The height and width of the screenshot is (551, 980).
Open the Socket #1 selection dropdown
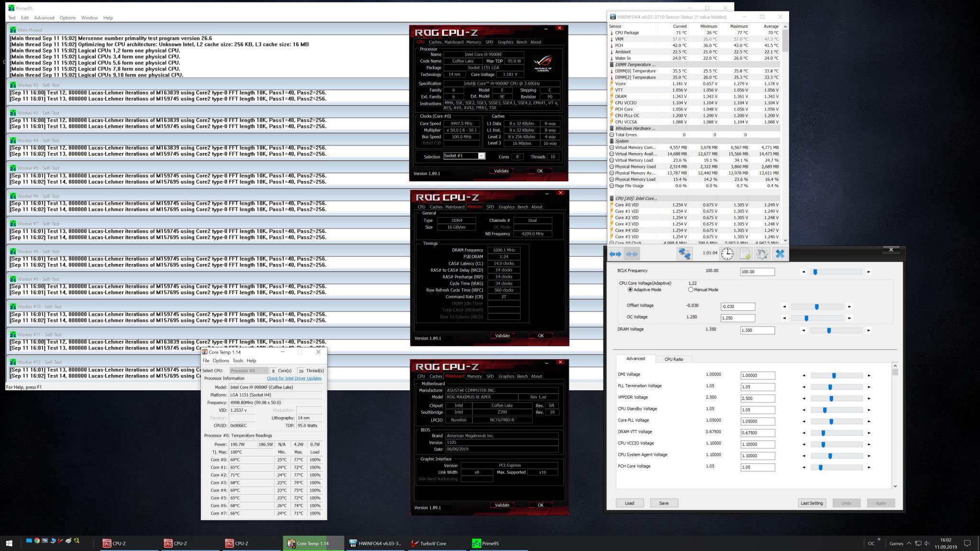coord(481,156)
